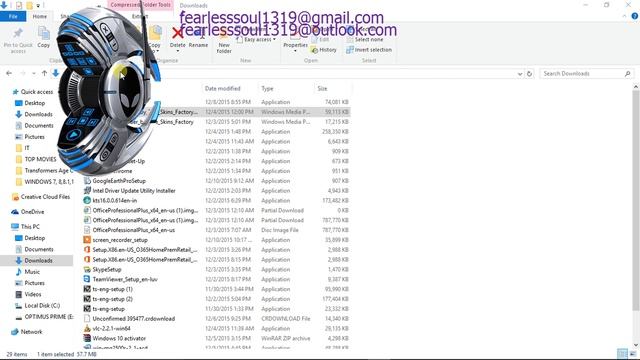This screenshot has width=640, height=360.
Task: Click the magnifier icon in the search box
Action: pos(627,74)
